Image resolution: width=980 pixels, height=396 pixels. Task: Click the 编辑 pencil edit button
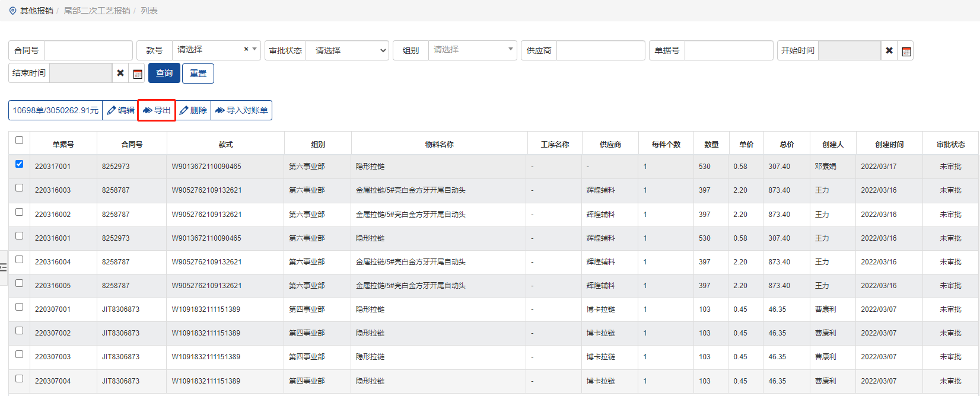tap(120, 110)
